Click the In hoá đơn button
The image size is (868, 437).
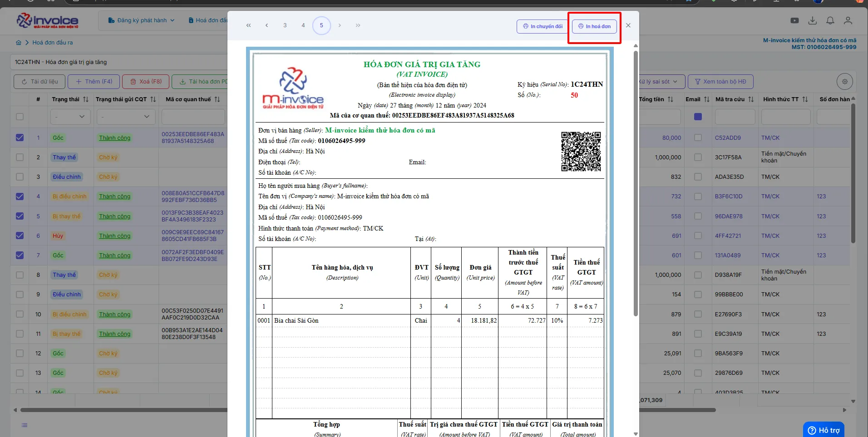point(594,26)
